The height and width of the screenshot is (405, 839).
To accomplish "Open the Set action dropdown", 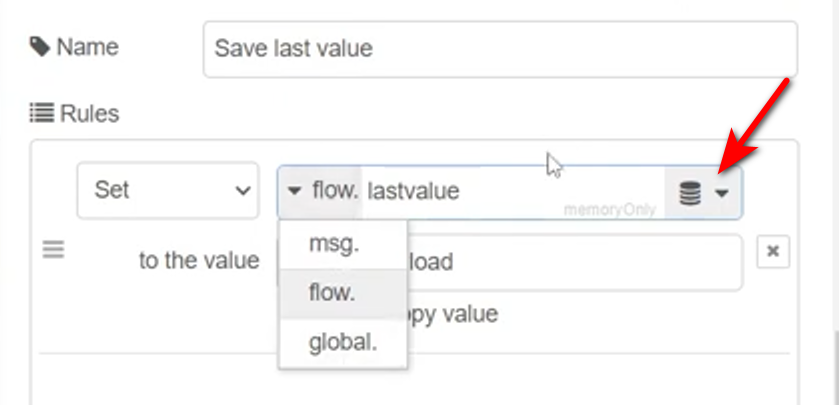I will point(168,190).
